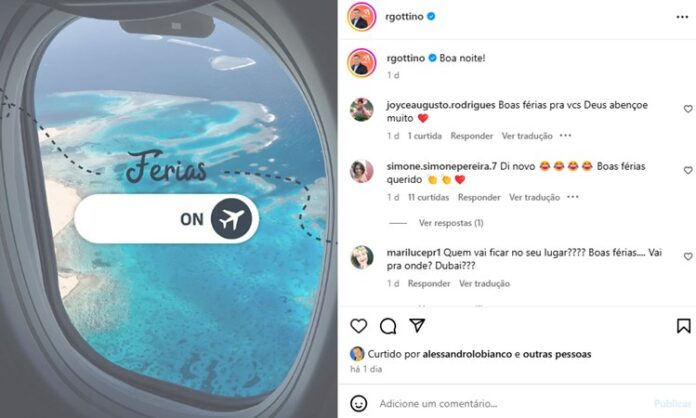Screen dimensions: 696x418
Task: Click Ver tradução on joyceaugusto.rodrigues comment
Action: tap(527, 136)
